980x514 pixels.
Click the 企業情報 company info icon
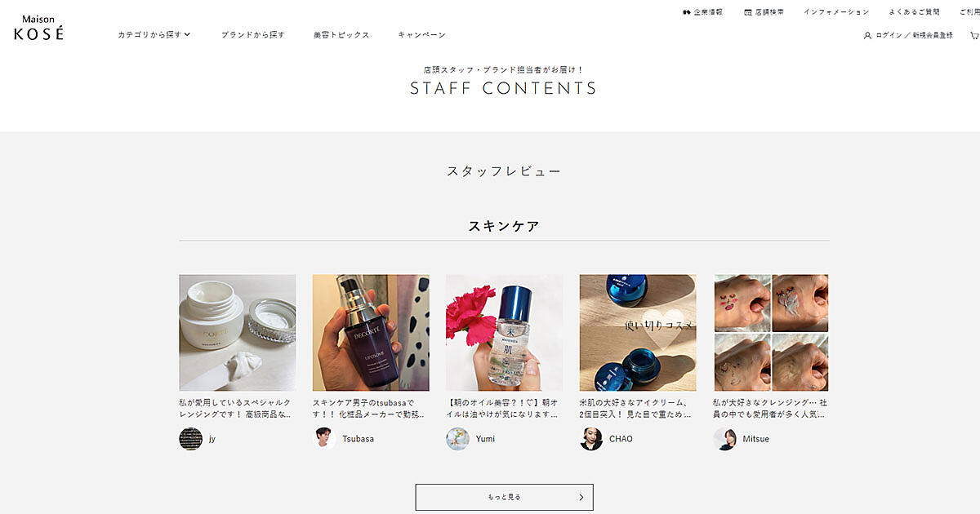[687, 12]
